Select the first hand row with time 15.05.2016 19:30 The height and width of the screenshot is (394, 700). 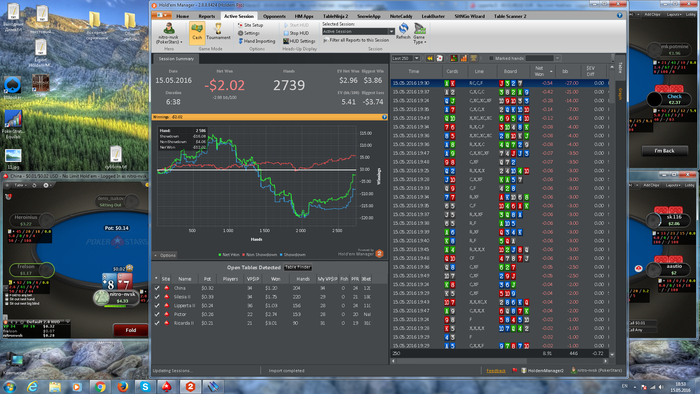click(x=500, y=83)
